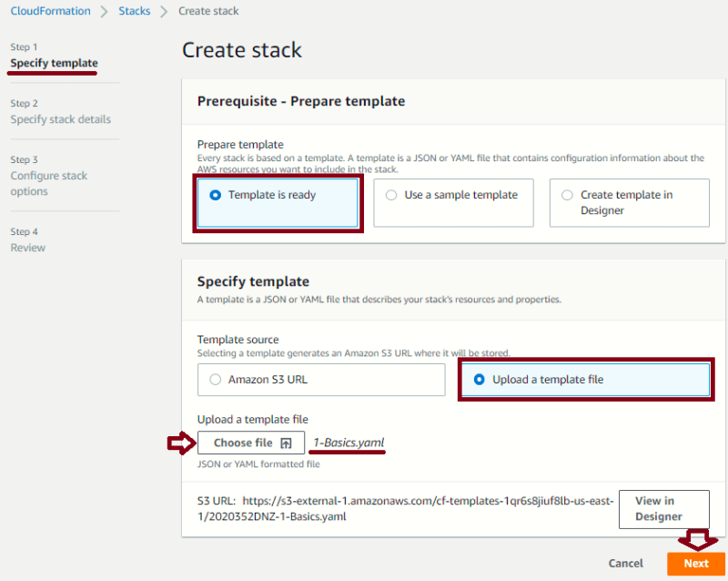Select Use a sample template option
The image size is (728, 581).
453,203
